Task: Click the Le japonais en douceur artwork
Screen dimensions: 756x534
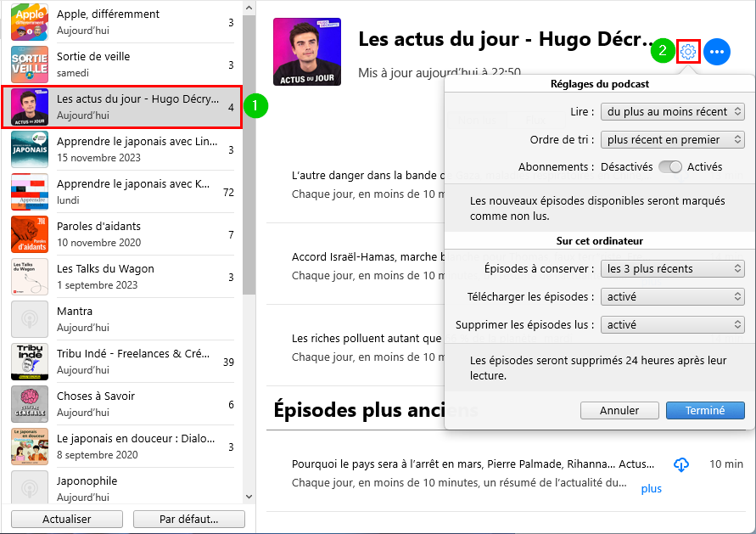Action: (x=30, y=447)
